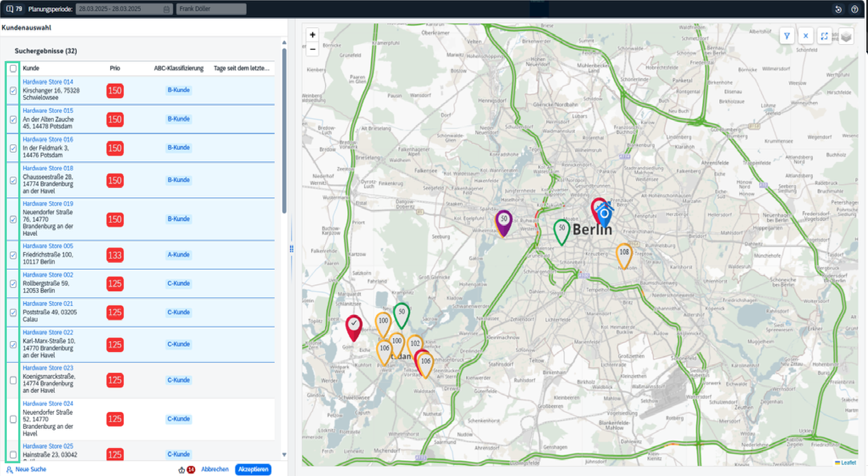Click the Akzeptieren button
Image resolution: width=868 pixels, height=476 pixels.
pyautogui.click(x=253, y=469)
